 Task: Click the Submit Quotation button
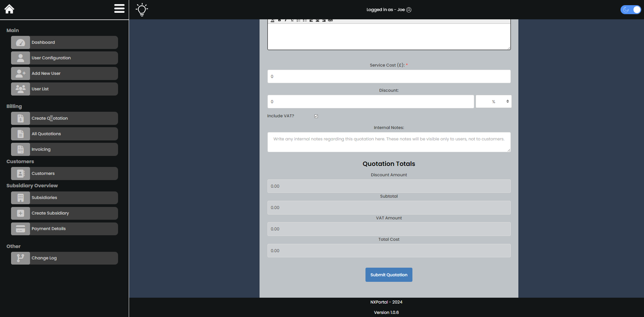pyautogui.click(x=389, y=275)
